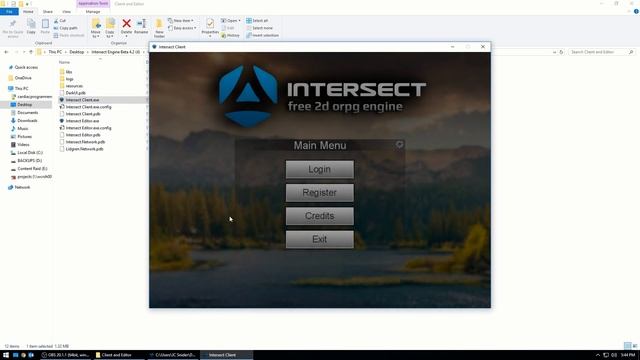Select 'Intersect Client.exe' in file list
The image size is (640, 360).
(82, 100)
